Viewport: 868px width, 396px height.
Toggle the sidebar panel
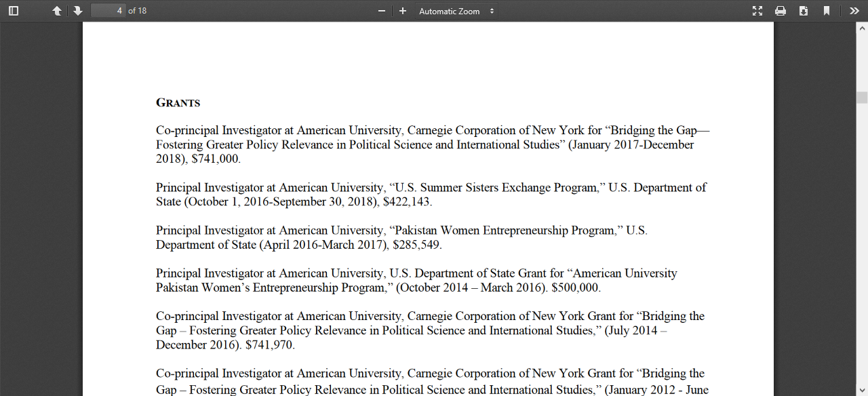[14, 11]
